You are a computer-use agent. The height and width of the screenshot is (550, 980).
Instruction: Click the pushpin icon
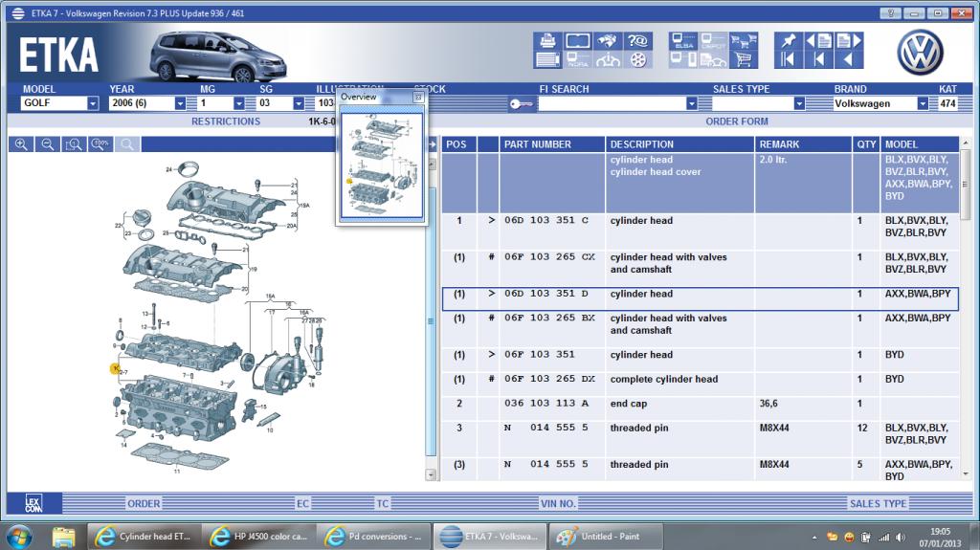[x=789, y=41]
